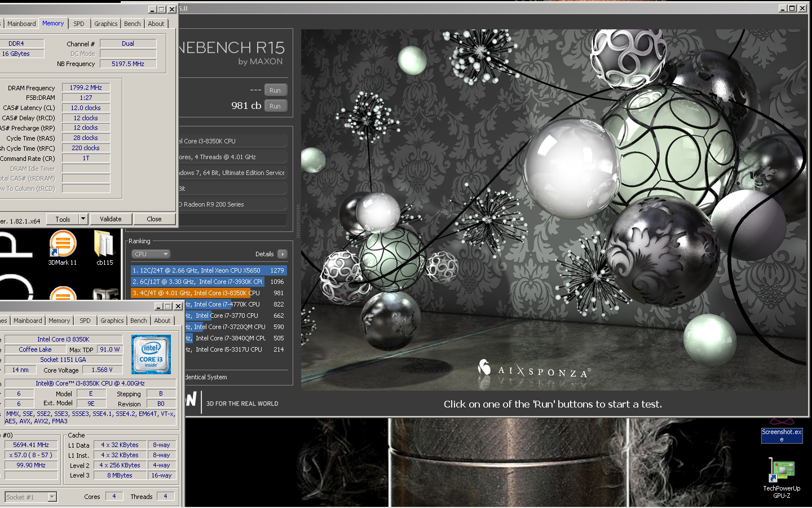Switch to Memory tab in lower CPU-Z window
This screenshot has height=508, width=812.
(59, 321)
